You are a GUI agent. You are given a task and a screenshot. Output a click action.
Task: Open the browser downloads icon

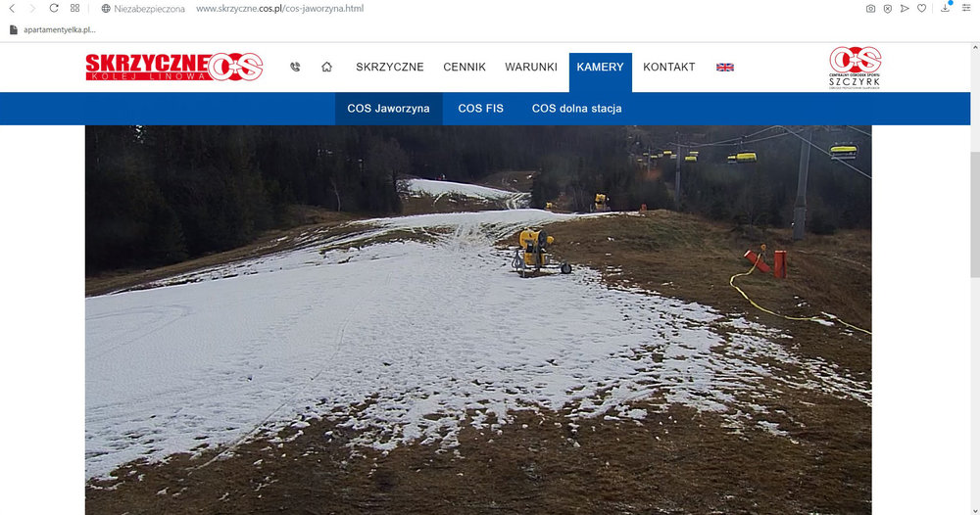pyautogui.click(x=946, y=8)
